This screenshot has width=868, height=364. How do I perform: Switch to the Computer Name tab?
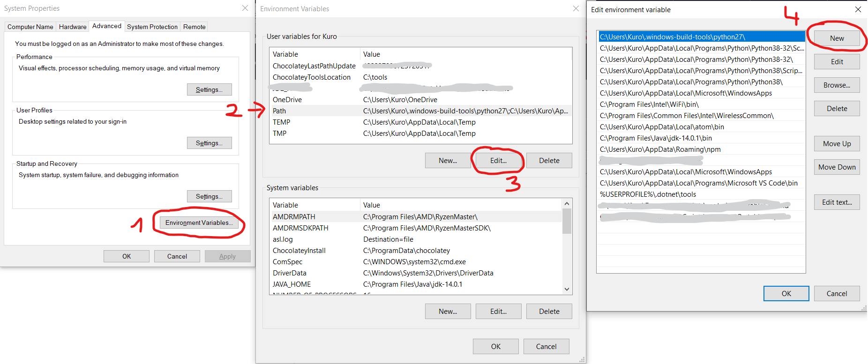coord(30,27)
